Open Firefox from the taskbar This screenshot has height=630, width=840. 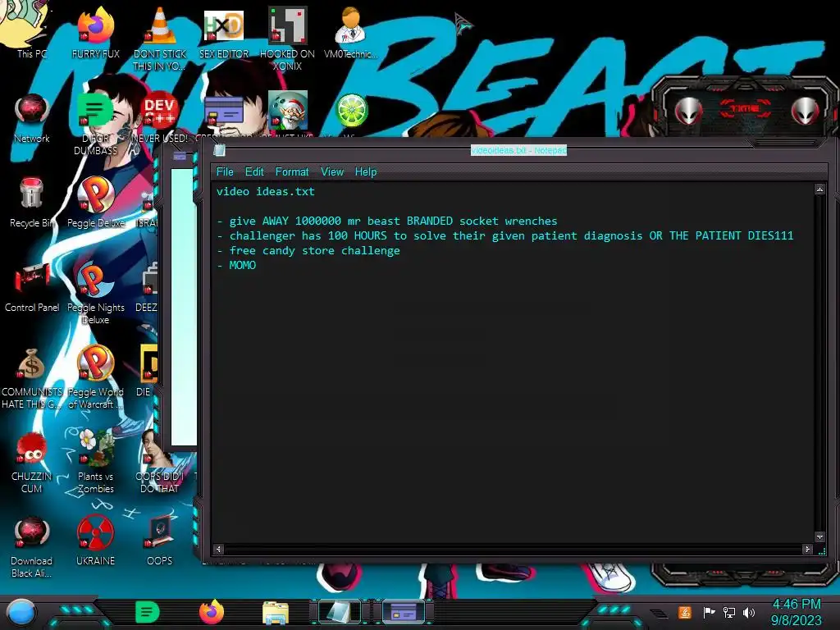212,612
